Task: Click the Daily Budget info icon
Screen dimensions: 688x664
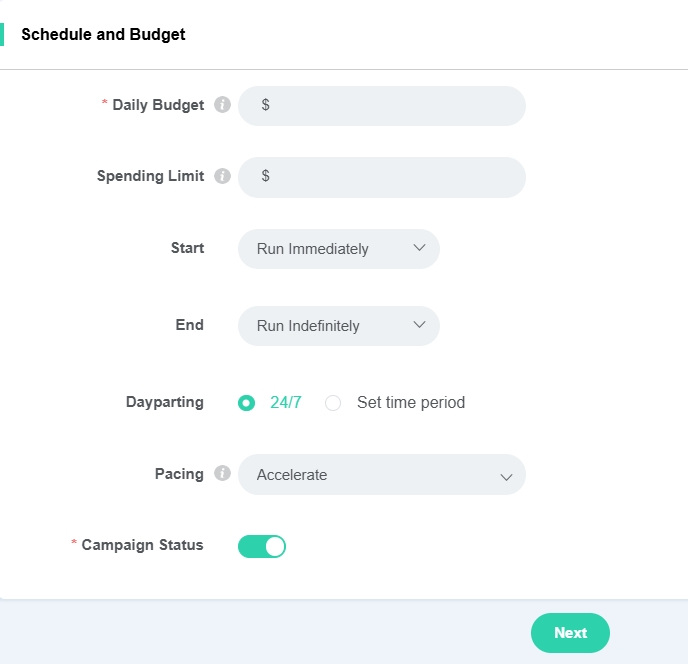Action: pyautogui.click(x=222, y=105)
